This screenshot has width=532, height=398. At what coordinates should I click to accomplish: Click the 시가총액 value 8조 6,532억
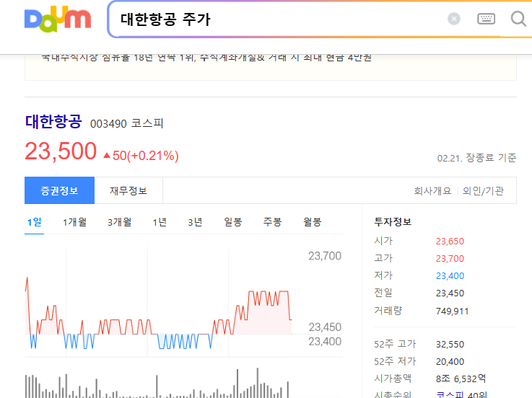tap(461, 379)
